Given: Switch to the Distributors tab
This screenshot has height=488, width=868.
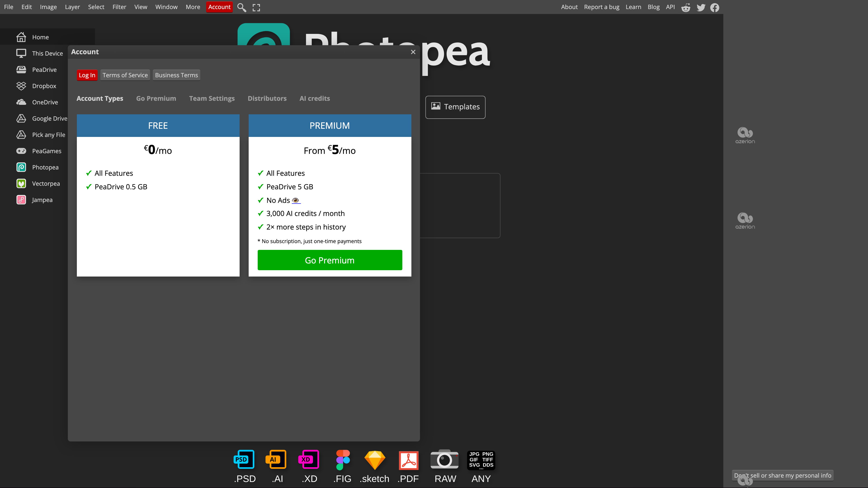Looking at the screenshot, I should (x=267, y=99).
